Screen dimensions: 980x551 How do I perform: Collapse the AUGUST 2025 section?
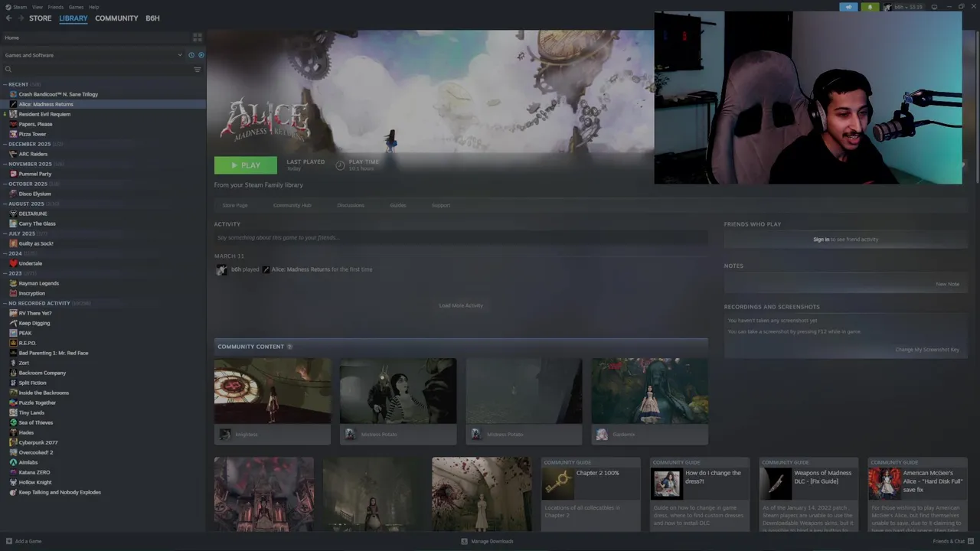click(5, 204)
